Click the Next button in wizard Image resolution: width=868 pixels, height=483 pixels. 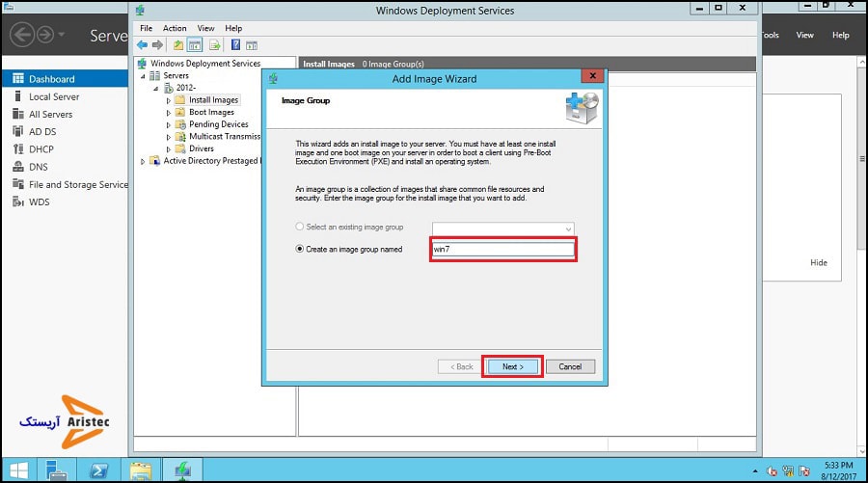[x=512, y=366]
